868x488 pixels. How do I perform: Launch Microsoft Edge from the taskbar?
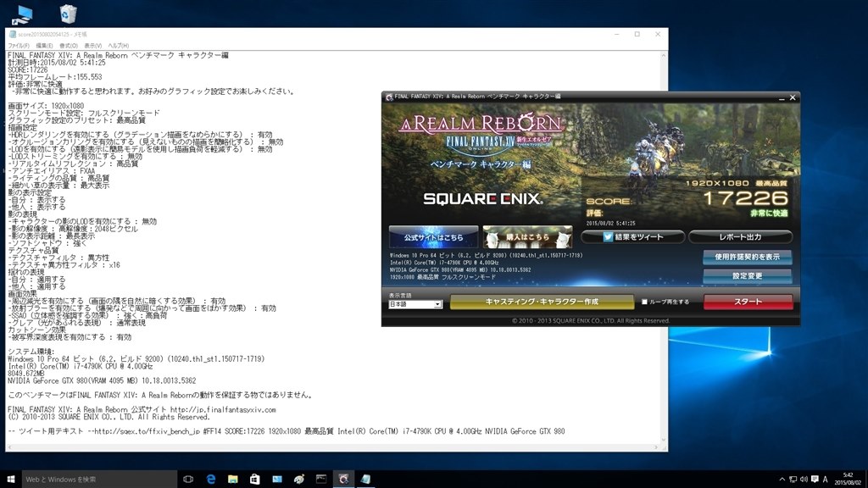pyautogui.click(x=211, y=480)
